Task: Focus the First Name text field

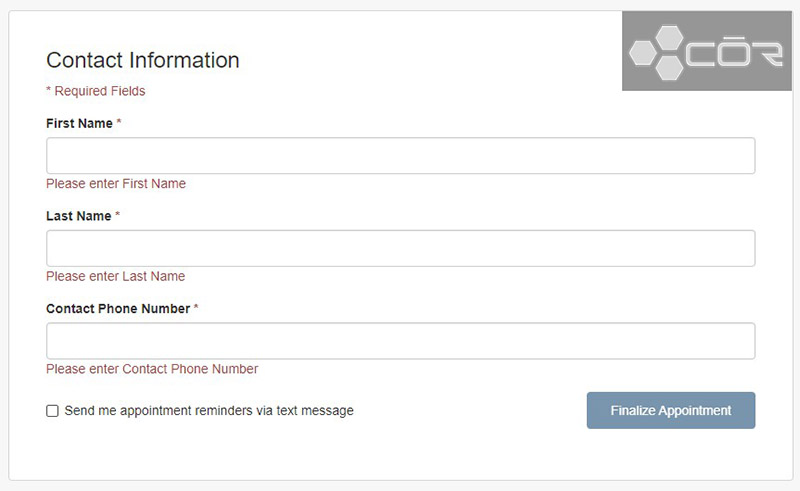Action: pyautogui.click(x=401, y=156)
